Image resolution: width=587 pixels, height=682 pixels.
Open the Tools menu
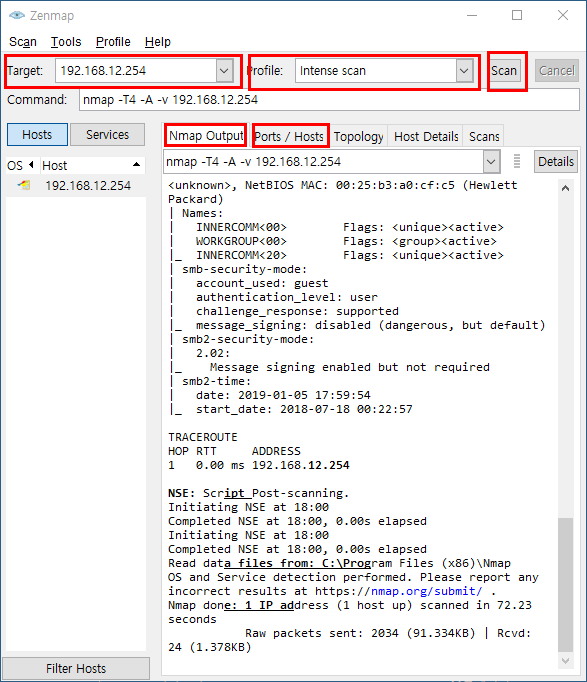(x=66, y=42)
